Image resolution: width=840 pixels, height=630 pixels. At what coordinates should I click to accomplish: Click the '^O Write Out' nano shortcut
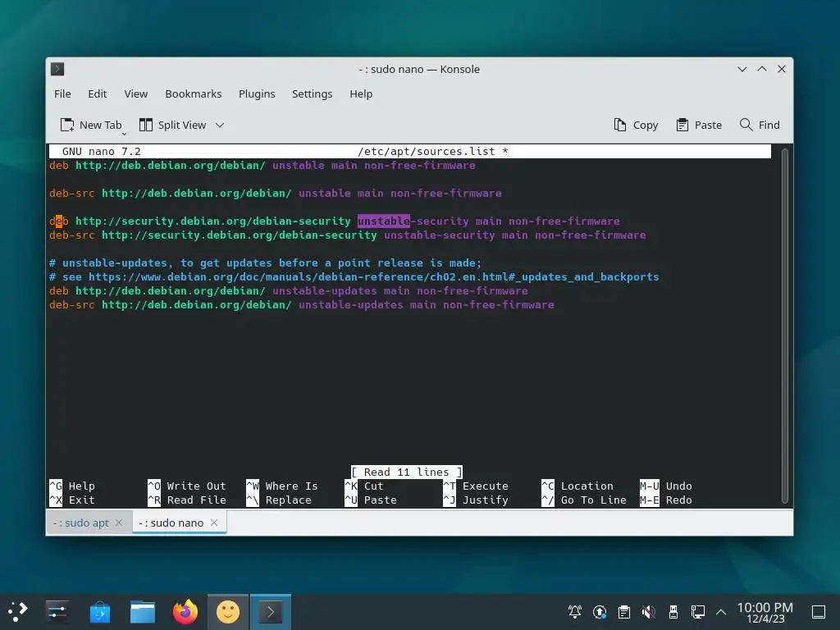coord(187,486)
